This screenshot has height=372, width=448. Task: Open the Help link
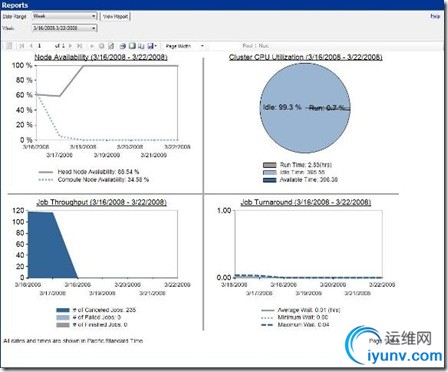[x=435, y=16]
